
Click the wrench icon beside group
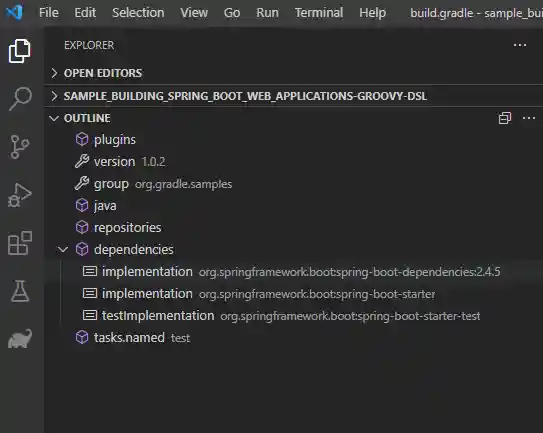82,183
